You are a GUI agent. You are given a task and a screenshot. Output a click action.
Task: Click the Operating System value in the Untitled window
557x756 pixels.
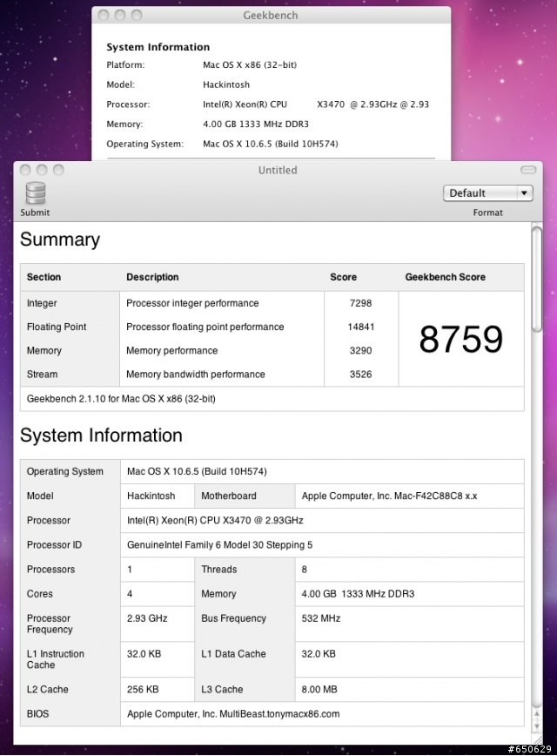tap(197, 471)
